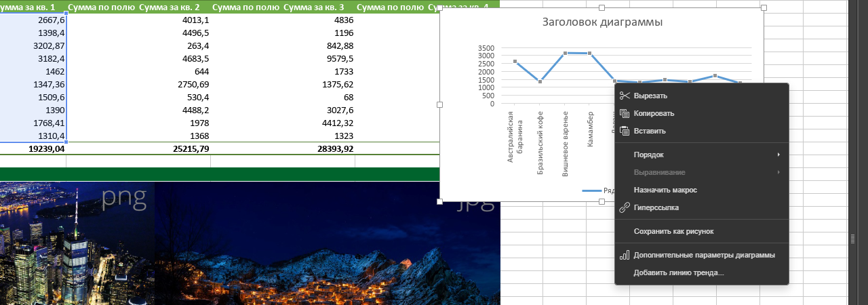Select Сохранить как рисунок menu entry

(673, 231)
